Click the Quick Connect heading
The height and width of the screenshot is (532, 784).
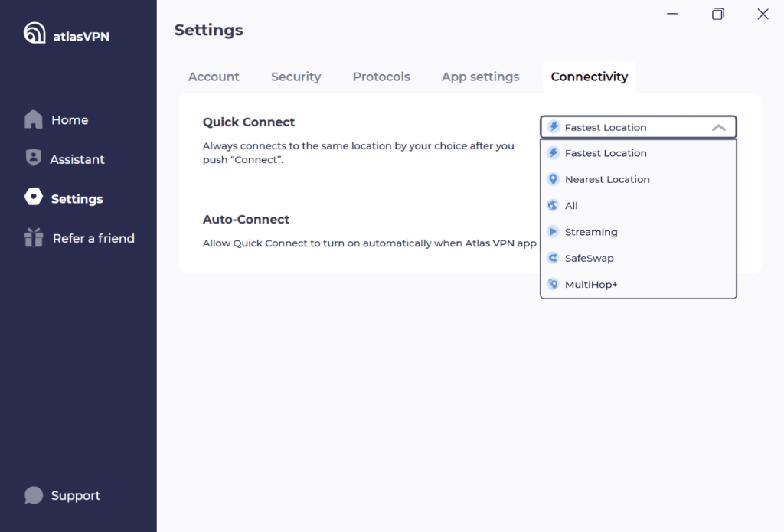(249, 122)
